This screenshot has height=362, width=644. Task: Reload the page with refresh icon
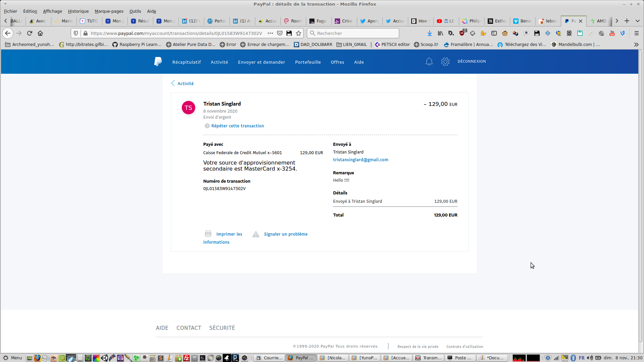(x=30, y=33)
